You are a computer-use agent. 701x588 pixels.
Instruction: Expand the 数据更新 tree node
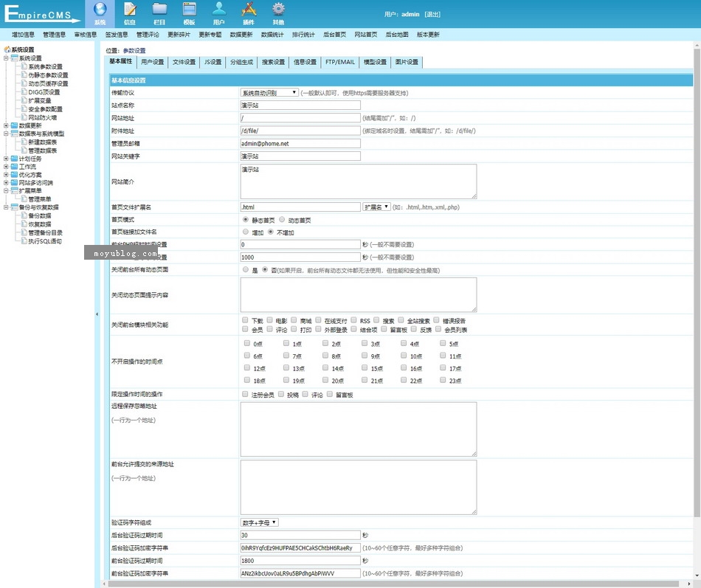(x=6, y=125)
